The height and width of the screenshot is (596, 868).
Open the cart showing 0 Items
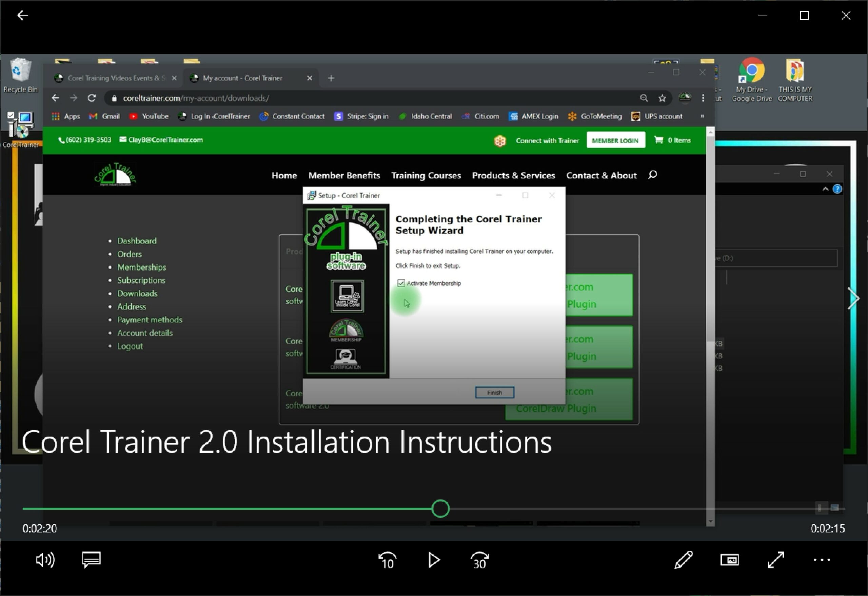pos(673,140)
